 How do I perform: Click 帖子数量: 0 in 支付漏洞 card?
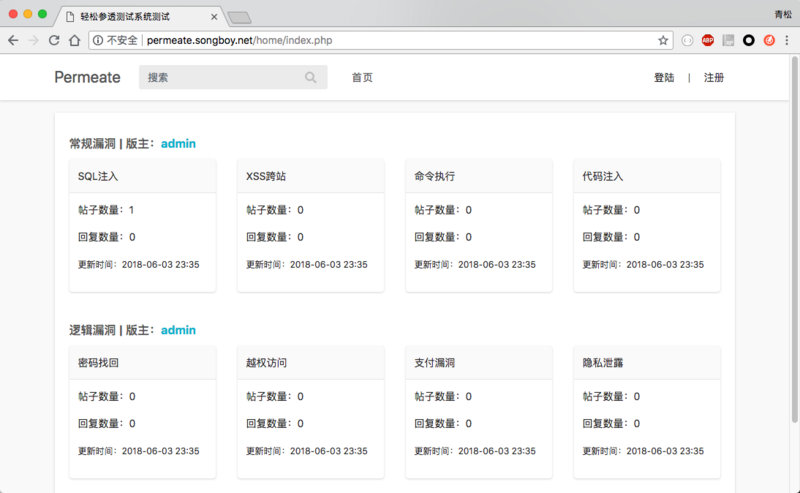click(x=443, y=397)
